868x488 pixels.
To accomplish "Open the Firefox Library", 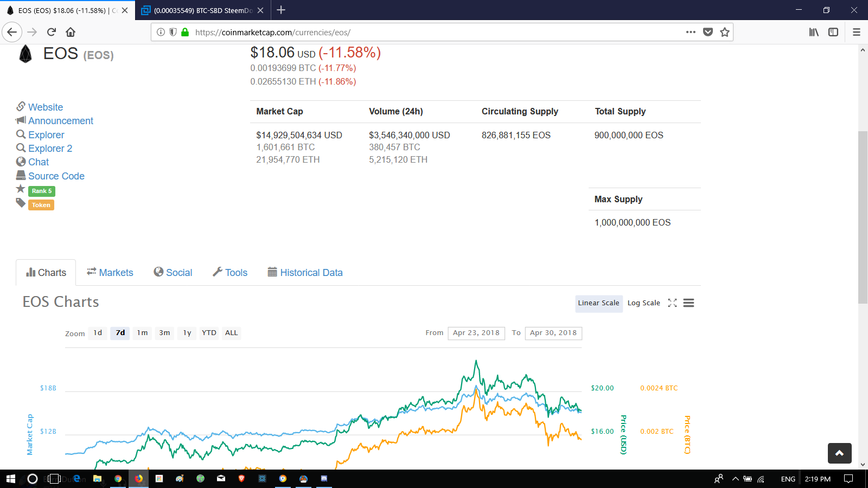I will point(814,32).
